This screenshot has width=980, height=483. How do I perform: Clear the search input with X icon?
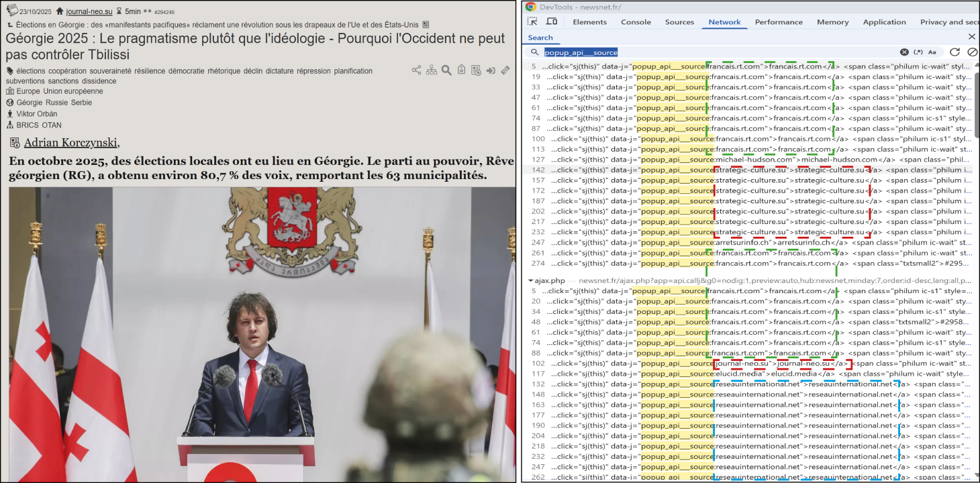click(904, 52)
